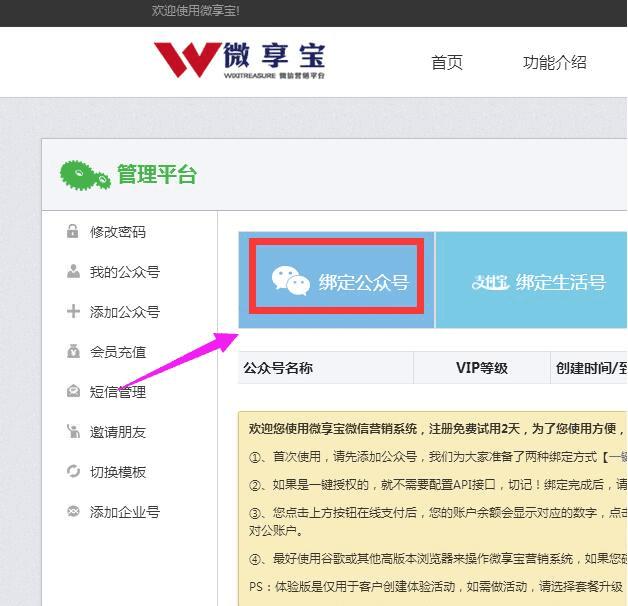
Task: Click the Alipay logo on 绑定生活号
Action: (491, 282)
